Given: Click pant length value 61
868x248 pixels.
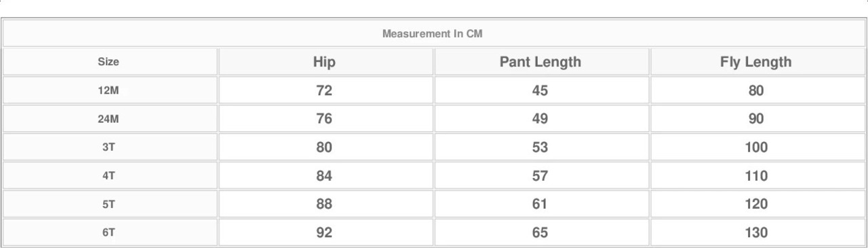Looking at the screenshot, I should point(540,205).
